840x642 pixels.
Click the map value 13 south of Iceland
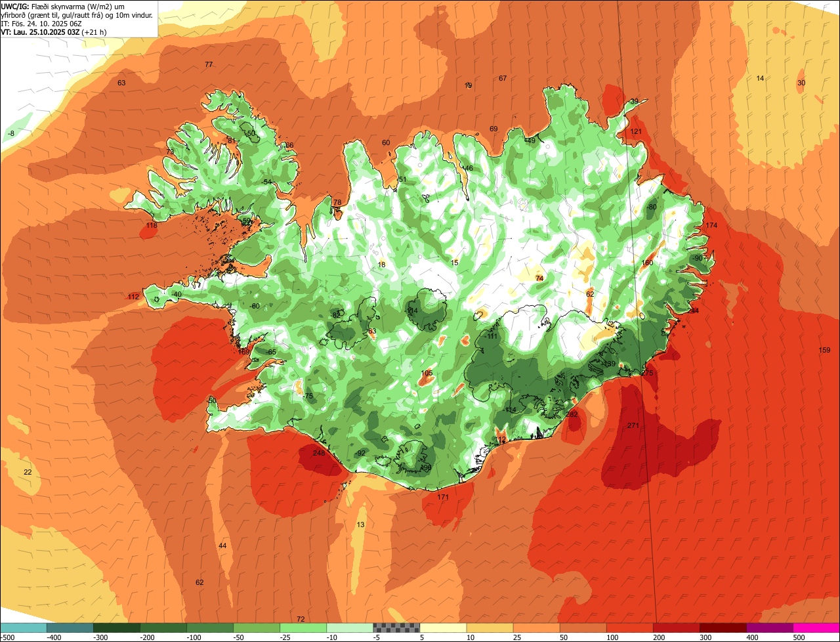[360, 524]
